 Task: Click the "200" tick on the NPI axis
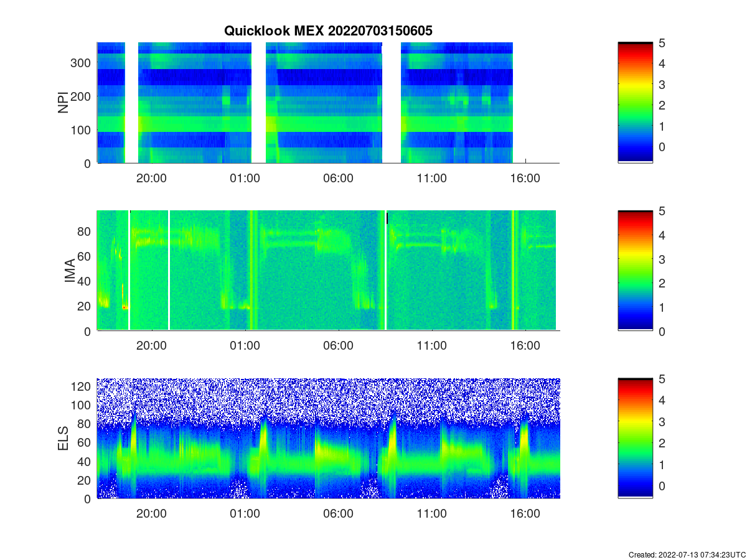coord(82,96)
